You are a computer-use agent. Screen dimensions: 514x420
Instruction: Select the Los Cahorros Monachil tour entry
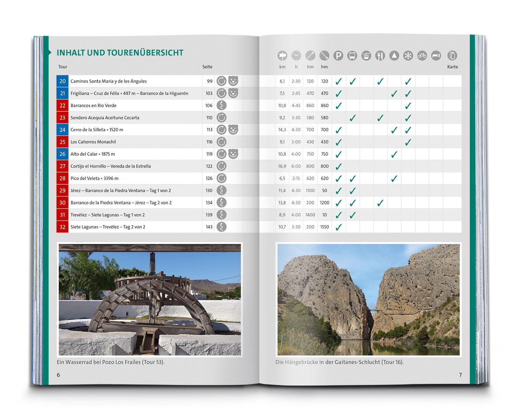pyautogui.click(x=93, y=142)
